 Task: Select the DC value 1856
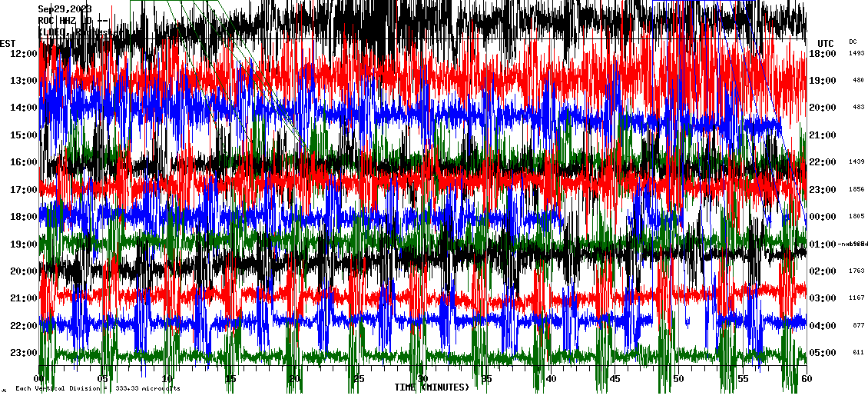(x=856, y=190)
